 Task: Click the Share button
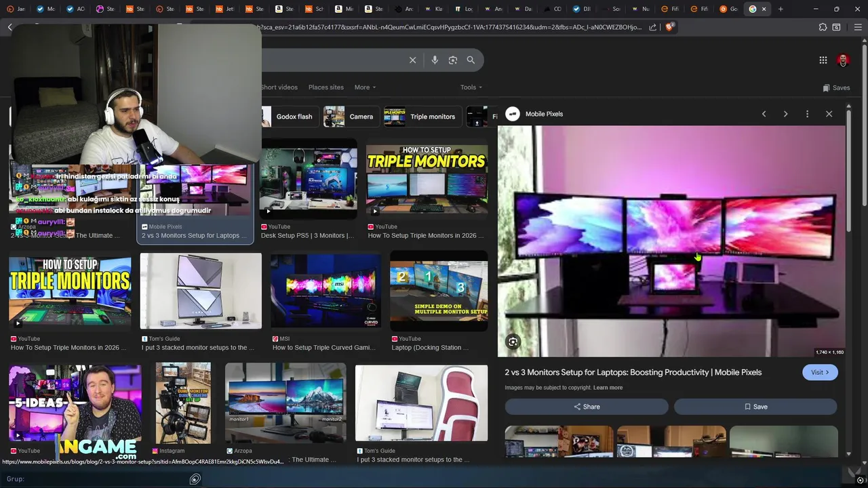[587, 407]
